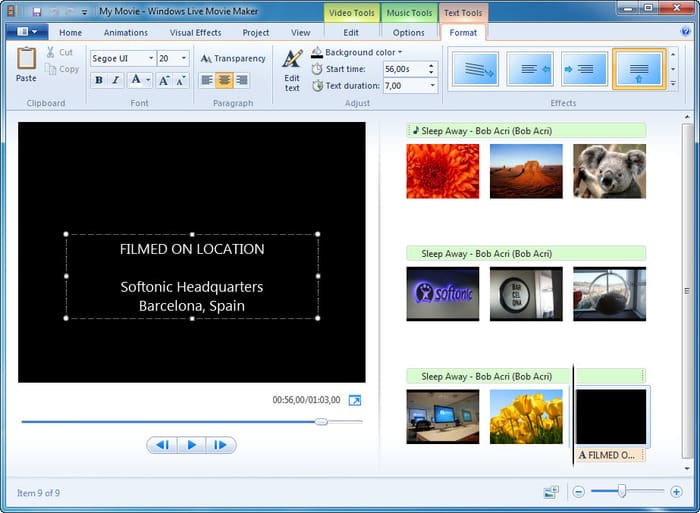Open the font size dropdown
Screen dimensions: 700x513
(x=183, y=59)
